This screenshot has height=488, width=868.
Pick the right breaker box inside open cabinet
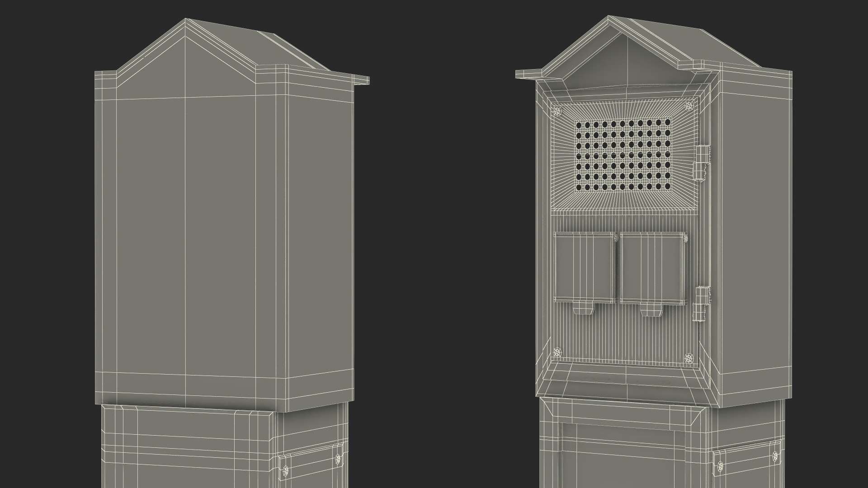tap(653, 268)
